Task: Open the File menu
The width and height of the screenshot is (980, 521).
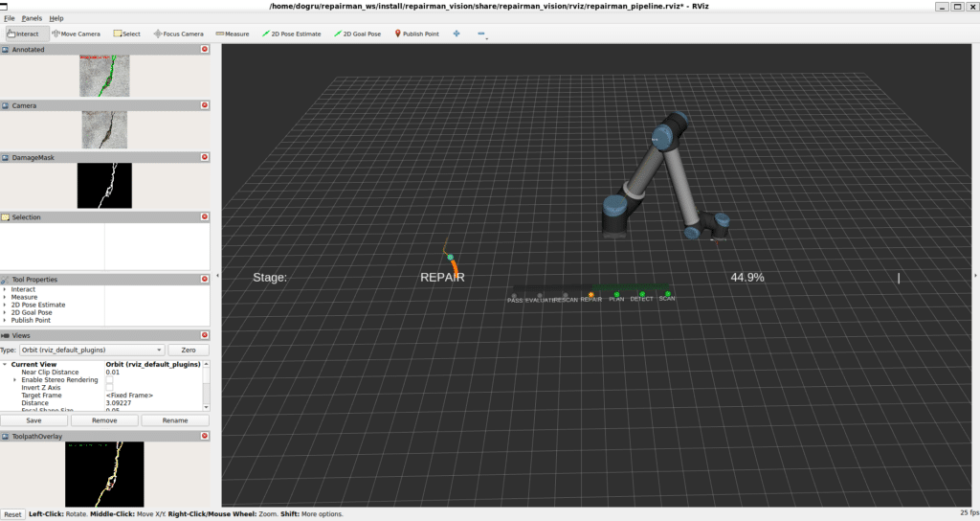Action: 10,18
